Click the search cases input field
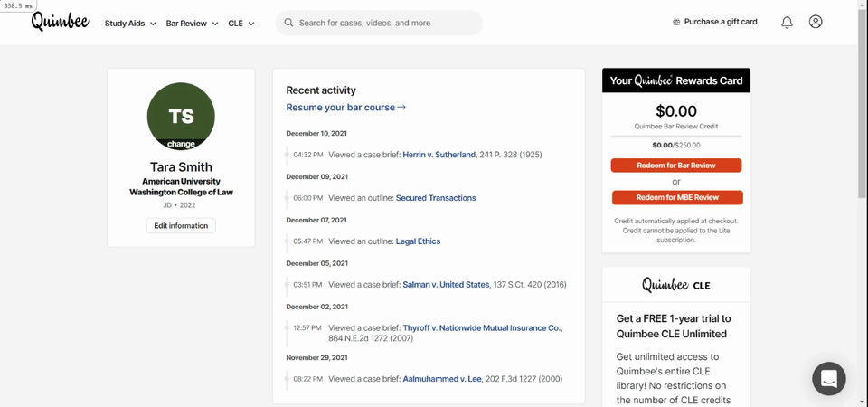868x407 pixels. click(379, 23)
